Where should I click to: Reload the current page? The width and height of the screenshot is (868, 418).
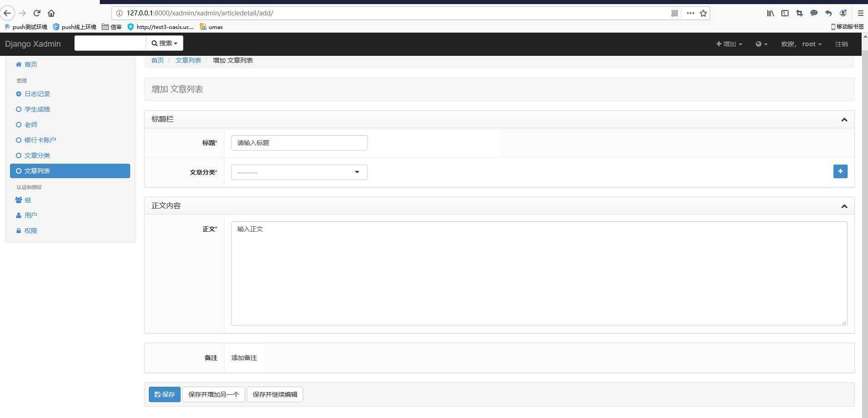(37, 13)
